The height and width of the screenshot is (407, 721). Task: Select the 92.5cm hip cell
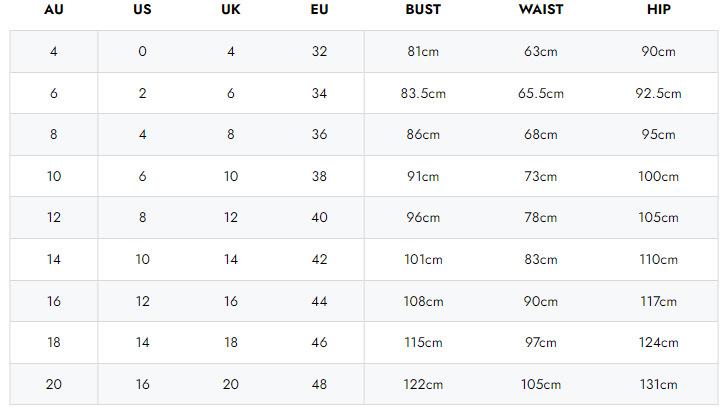(x=659, y=93)
